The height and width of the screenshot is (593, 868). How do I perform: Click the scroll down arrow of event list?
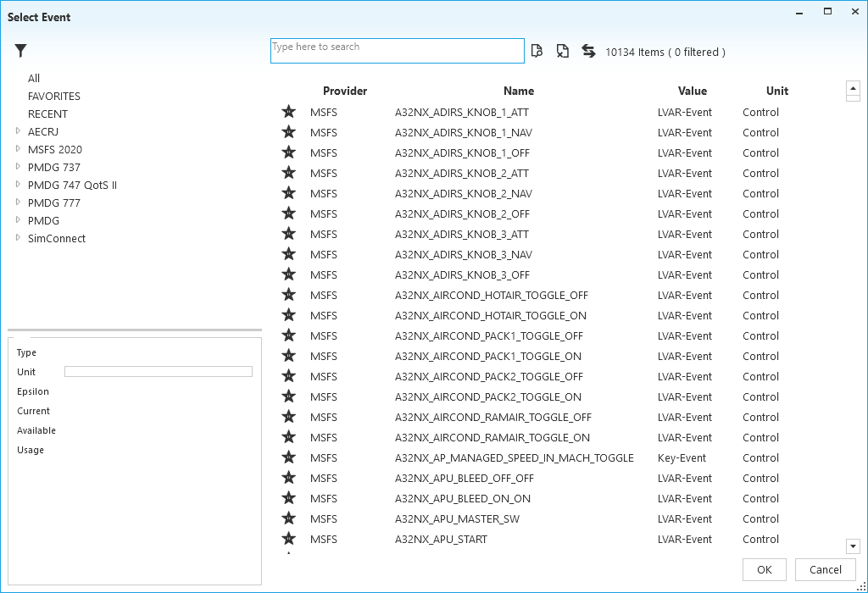point(853,546)
